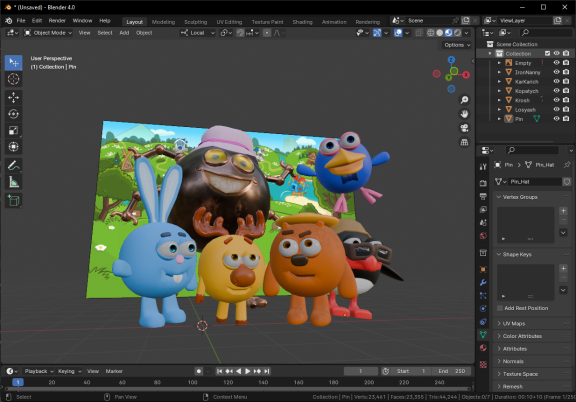Screen dimensions: 576x402
Task: Select the Add Cube tool
Action: [x=14, y=201]
